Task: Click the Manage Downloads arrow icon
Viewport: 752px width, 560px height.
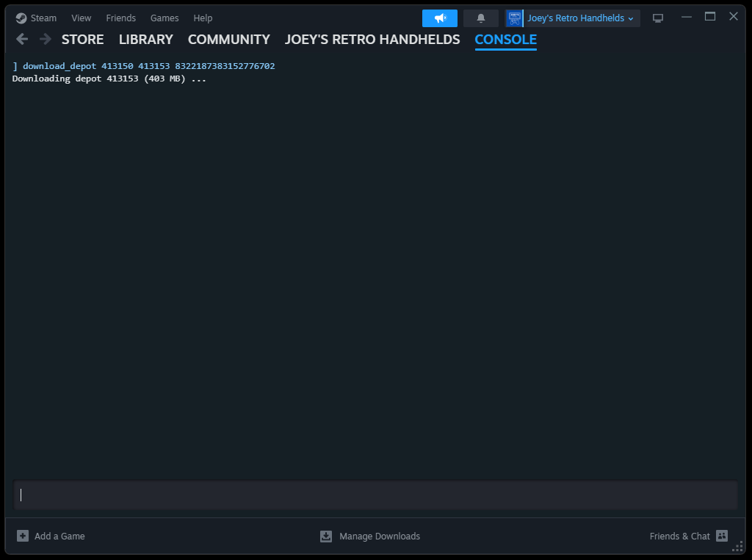Action: click(326, 537)
